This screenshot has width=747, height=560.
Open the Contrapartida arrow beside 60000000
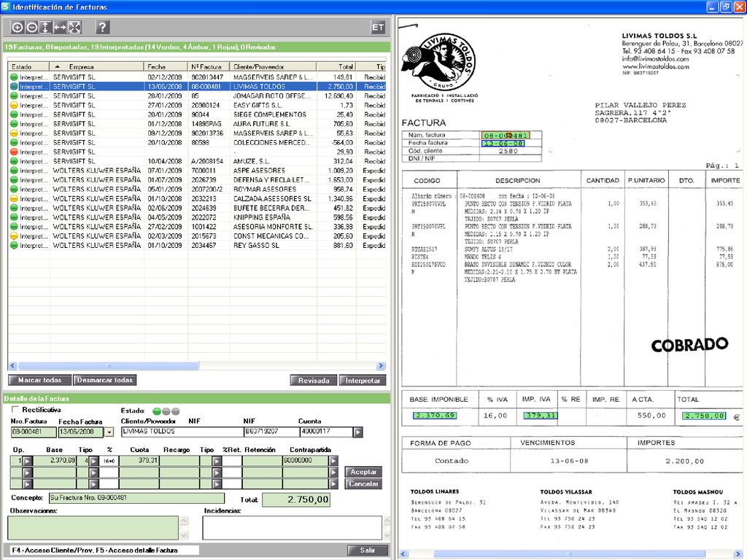pos(333,461)
